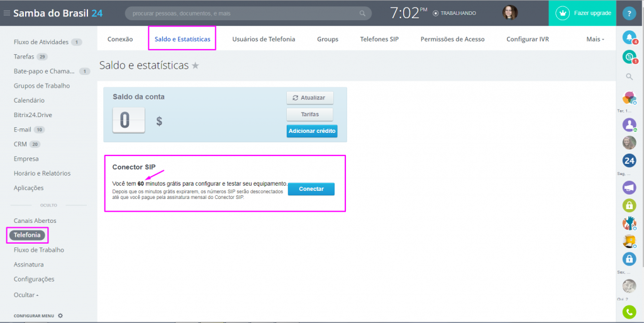Click the Atualizar balance refresh button
Viewport: 644px width, 323px height.
[x=309, y=98]
